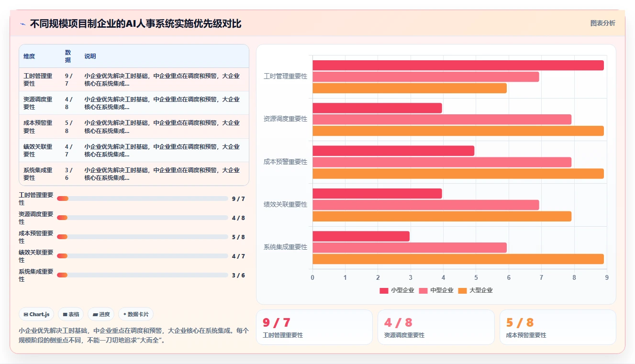Click 大型企业 bar for 系统集成重要性
The image size is (635, 364).
tap(458, 259)
